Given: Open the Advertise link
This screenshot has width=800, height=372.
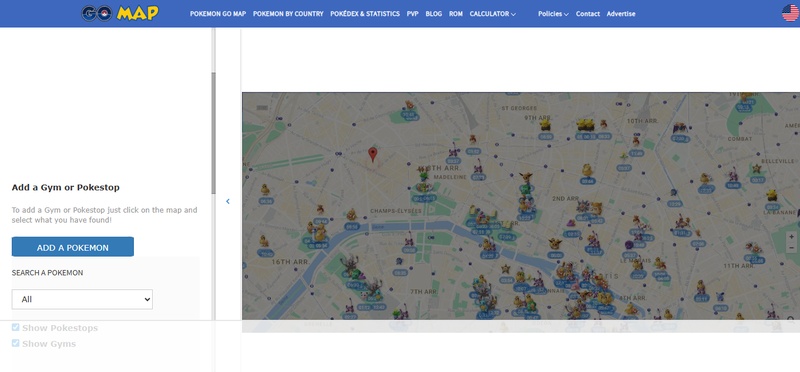Looking at the screenshot, I should point(621,14).
